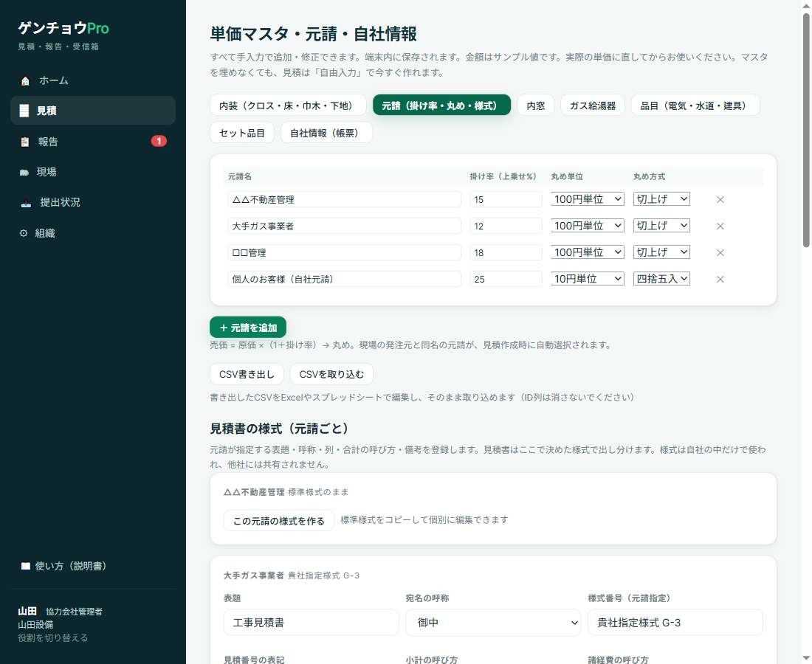
Task: Edit the □□管理 name field
Action: tap(344, 252)
